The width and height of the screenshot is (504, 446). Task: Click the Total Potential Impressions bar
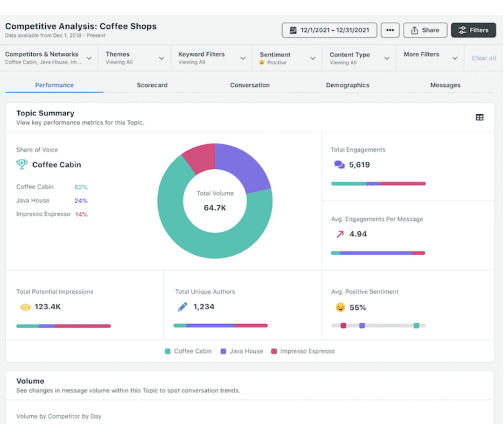(x=63, y=326)
